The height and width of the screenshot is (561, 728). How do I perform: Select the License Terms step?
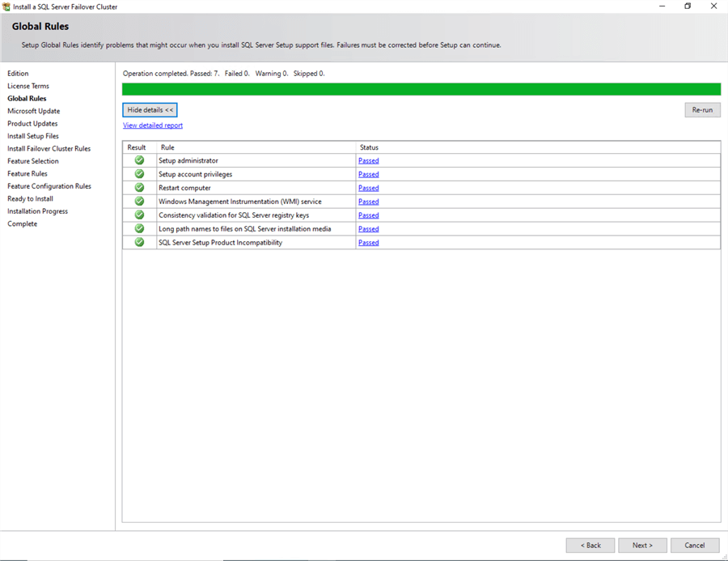[x=28, y=86]
